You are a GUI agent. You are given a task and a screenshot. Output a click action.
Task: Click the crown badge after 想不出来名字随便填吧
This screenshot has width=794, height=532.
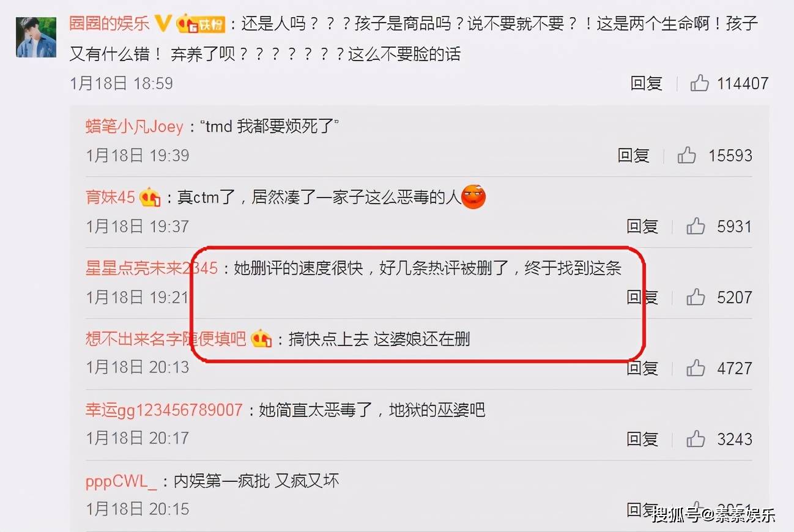pos(261,339)
